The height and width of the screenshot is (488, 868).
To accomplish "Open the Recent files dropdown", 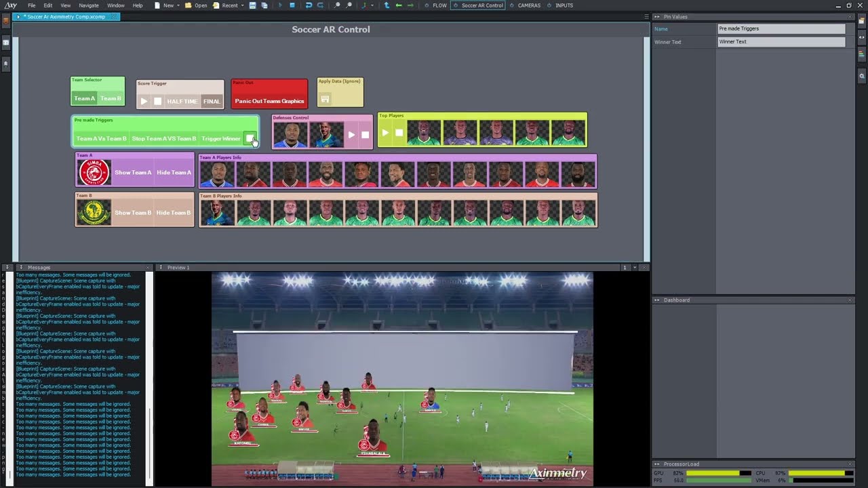I will click(x=242, y=5).
